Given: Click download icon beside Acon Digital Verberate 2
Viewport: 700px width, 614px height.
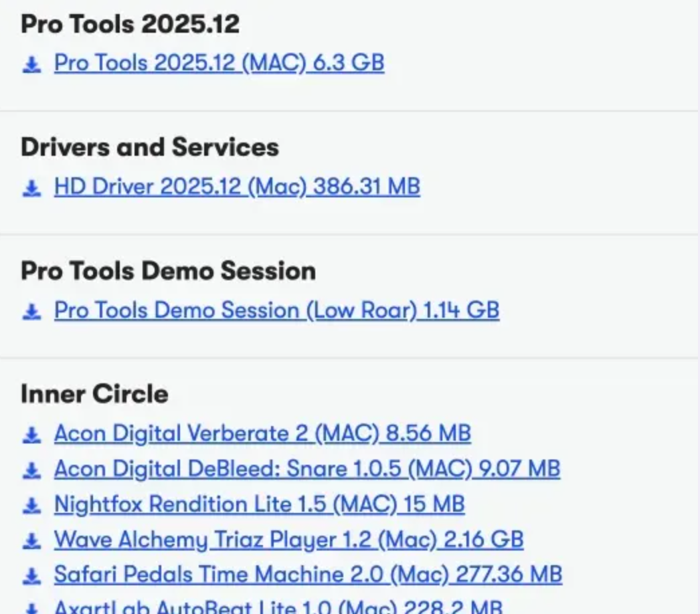Looking at the screenshot, I should click(31, 435).
